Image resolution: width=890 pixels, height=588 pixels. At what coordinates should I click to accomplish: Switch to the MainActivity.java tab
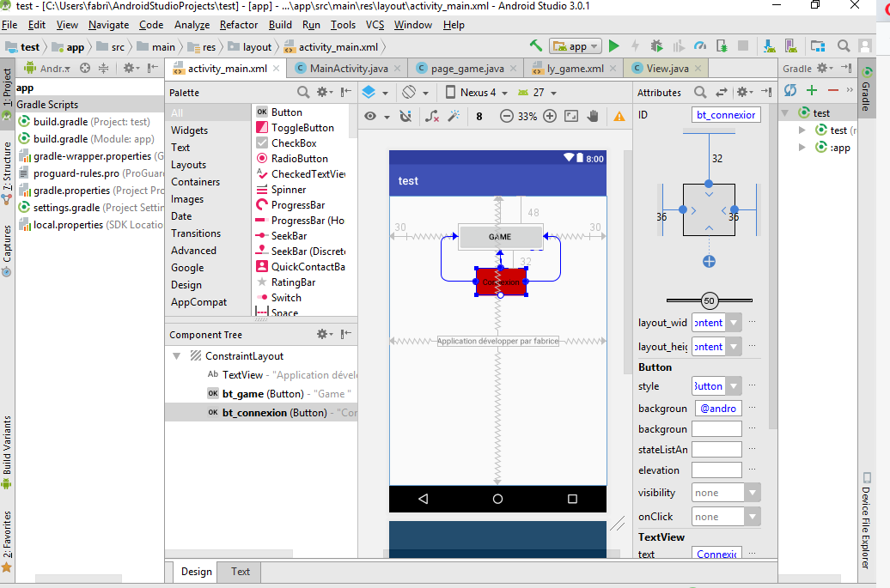point(348,69)
